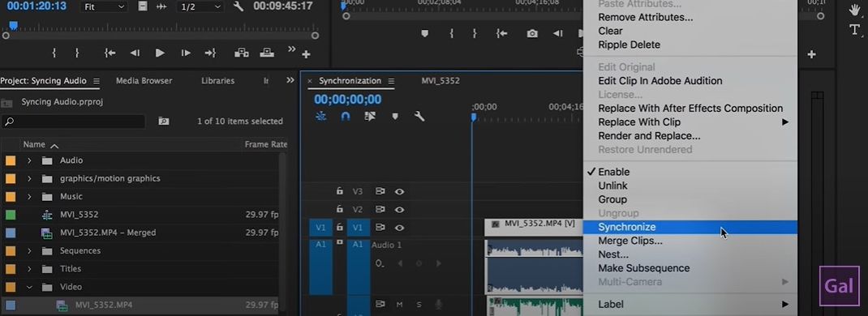This screenshot has width=868, height=316.
Task: Switch to the Libraries tab
Action: point(217,81)
